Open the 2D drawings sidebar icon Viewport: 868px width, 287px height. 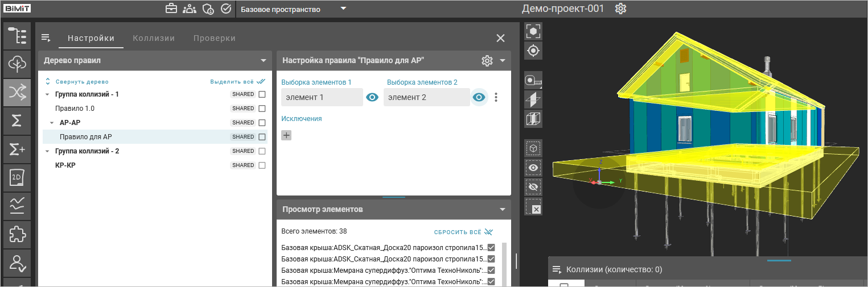click(17, 178)
